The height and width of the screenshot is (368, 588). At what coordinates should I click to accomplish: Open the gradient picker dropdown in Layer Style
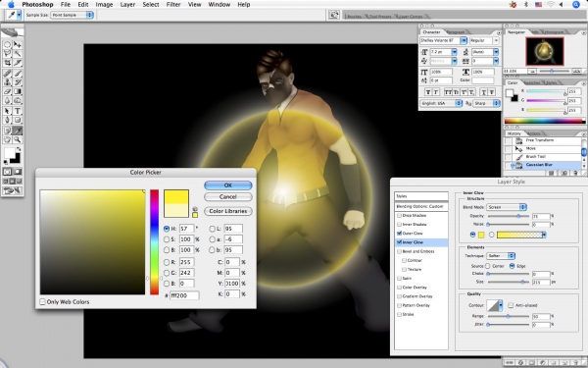pos(544,235)
